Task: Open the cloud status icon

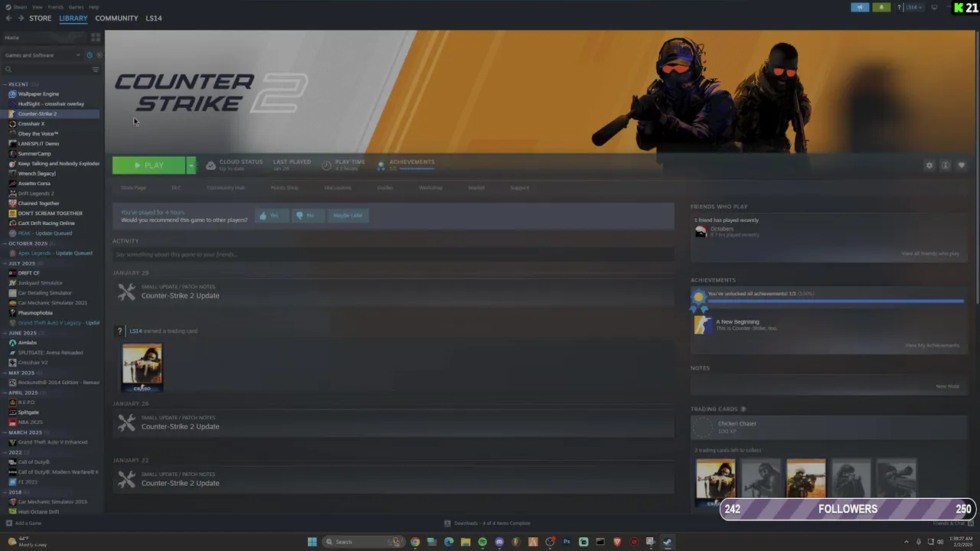Action: pos(211,165)
